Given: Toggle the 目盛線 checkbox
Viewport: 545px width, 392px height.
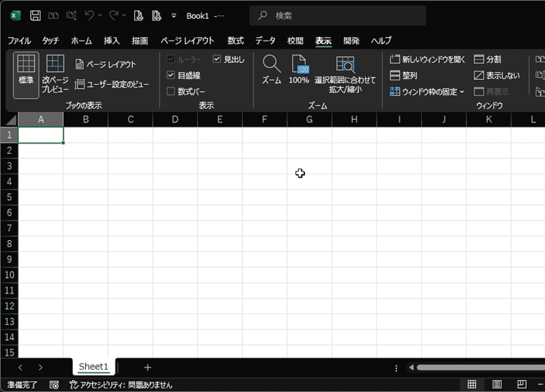Looking at the screenshot, I should 171,76.
